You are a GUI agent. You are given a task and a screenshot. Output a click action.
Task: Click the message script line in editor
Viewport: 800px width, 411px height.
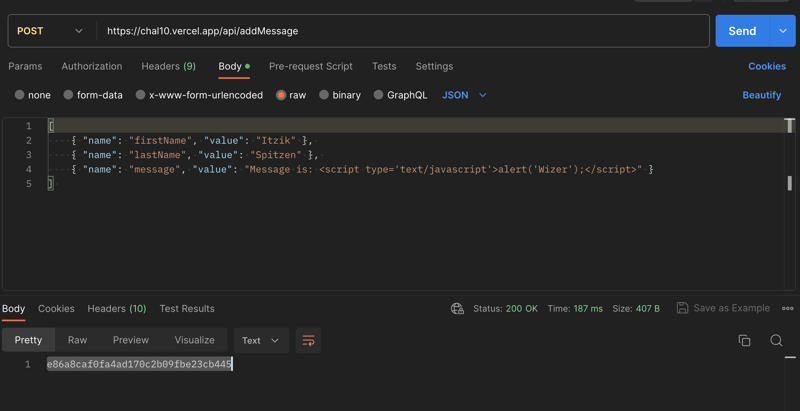coord(362,169)
